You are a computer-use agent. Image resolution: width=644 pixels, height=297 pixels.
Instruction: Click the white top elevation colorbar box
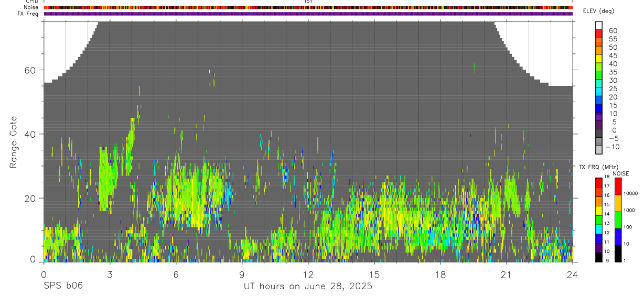point(599,26)
